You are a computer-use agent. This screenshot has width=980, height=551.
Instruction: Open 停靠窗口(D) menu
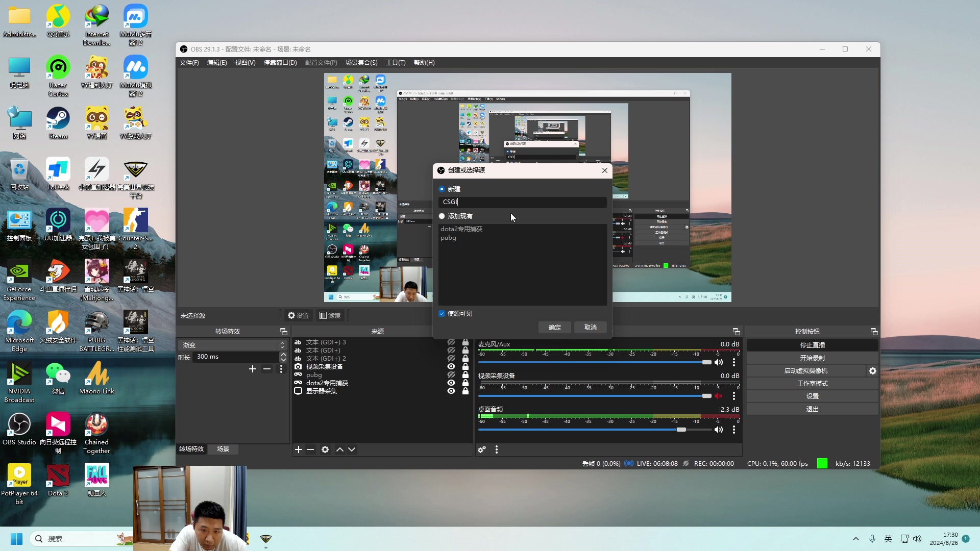280,63
